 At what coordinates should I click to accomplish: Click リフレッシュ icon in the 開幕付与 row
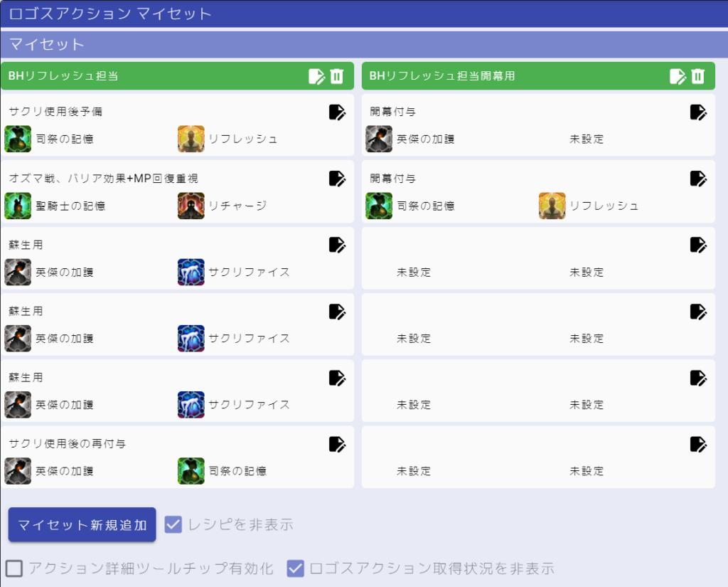tap(552, 206)
